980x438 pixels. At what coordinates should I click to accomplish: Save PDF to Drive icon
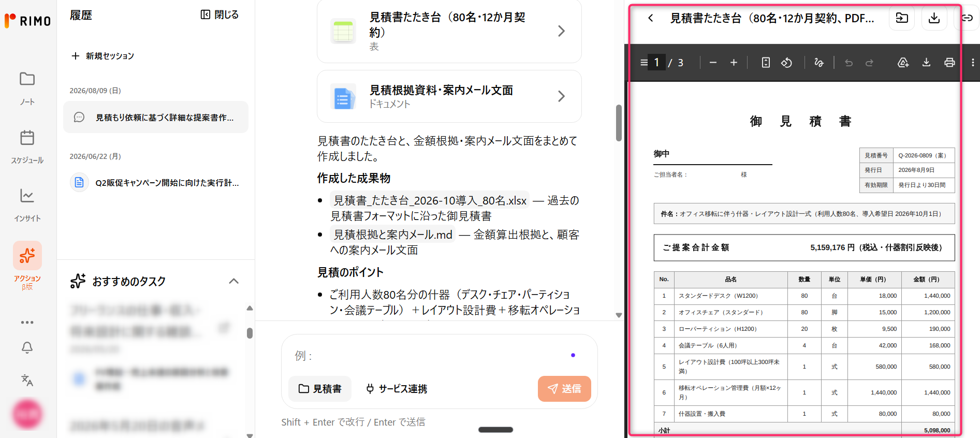[903, 63]
